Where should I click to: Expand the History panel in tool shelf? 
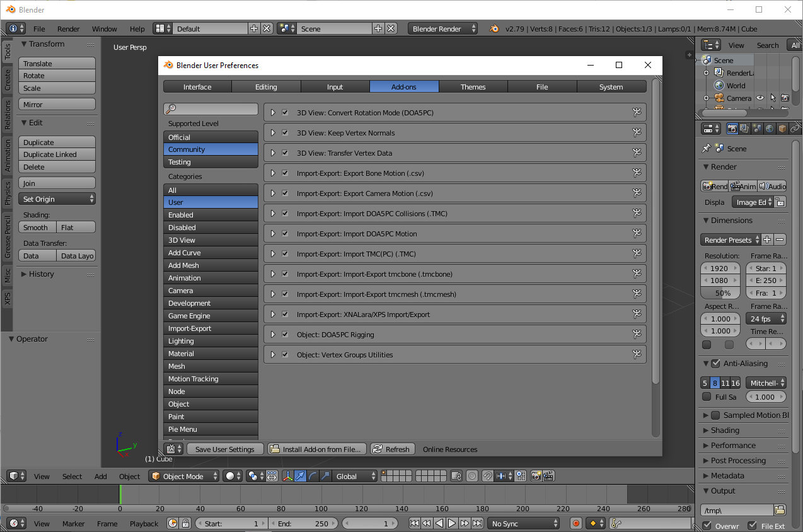[23, 274]
